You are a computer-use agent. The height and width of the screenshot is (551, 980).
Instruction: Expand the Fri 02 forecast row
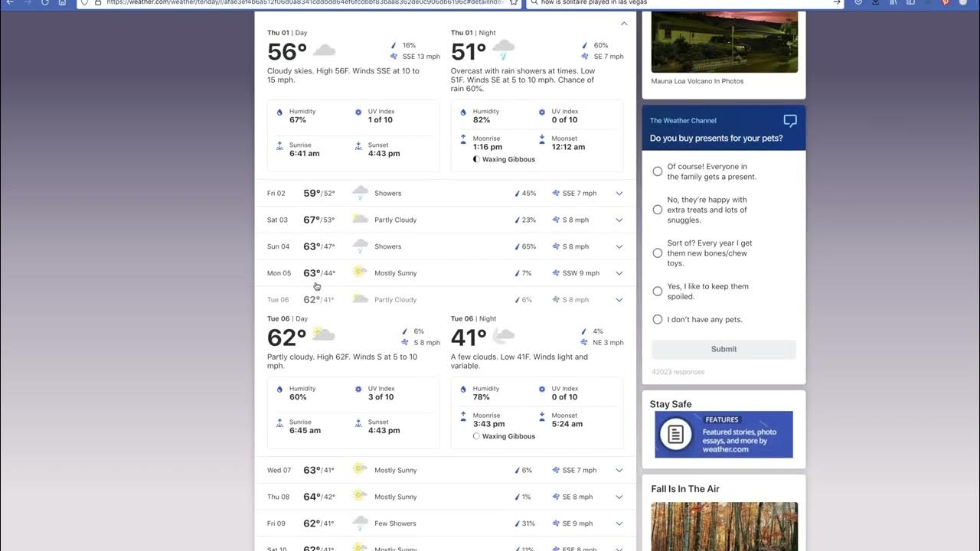point(619,194)
